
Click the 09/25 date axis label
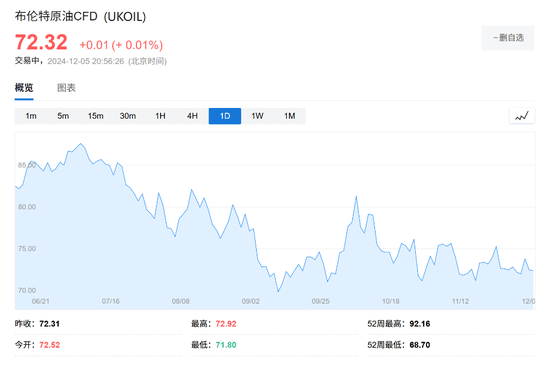coord(321,301)
